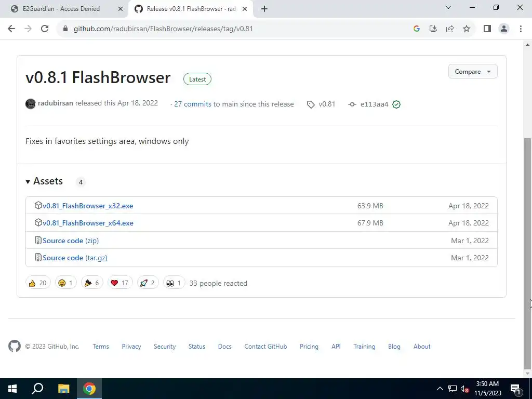Open commit e113aa4 link
This screenshot has width=532, height=399.
coord(374,104)
